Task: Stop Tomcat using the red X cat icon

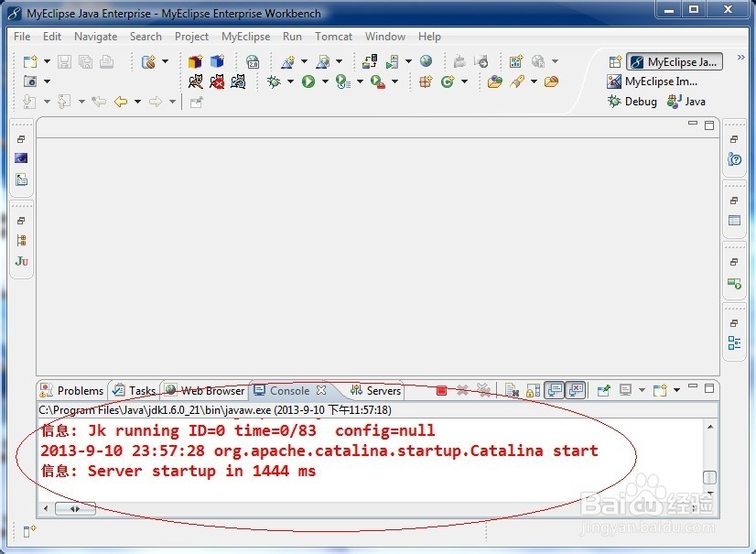Action: pyautogui.click(x=217, y=81)
